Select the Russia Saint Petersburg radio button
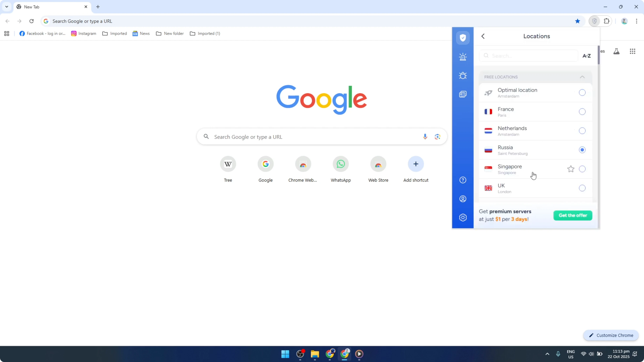 582,150
